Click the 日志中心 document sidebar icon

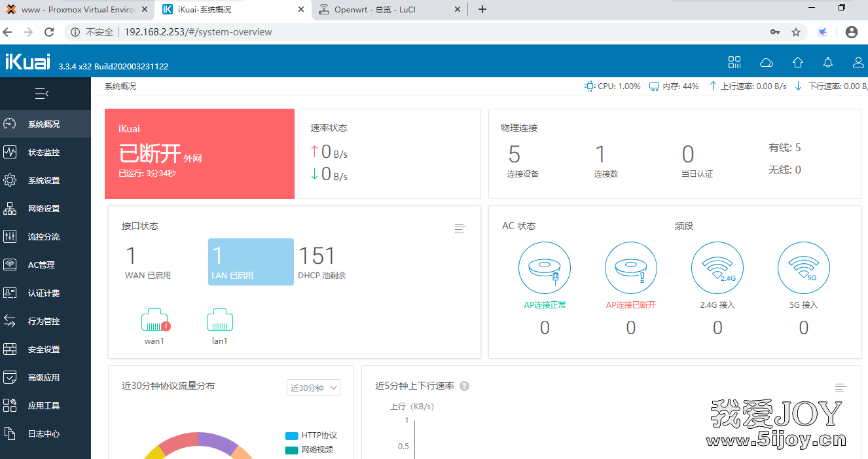pos(10,433)
